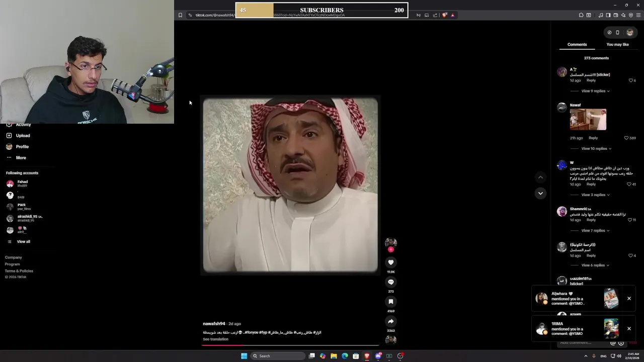Toggle the browser sidebar panel icon
The width and height of the screenshot is (644, 362).
(x=608, y=15)
